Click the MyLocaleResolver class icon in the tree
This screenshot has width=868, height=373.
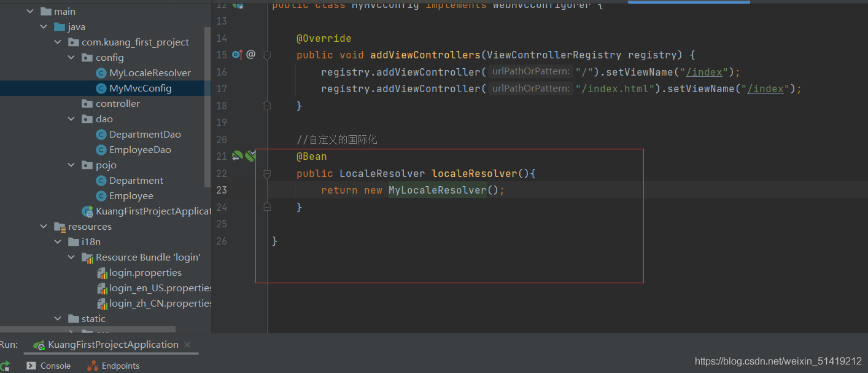coord(101,73)
